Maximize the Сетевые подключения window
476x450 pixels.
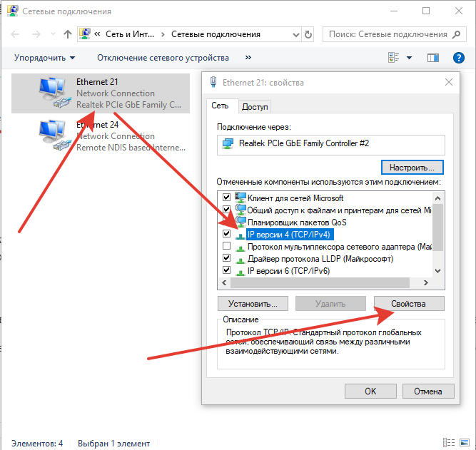(x=426, y=11)
